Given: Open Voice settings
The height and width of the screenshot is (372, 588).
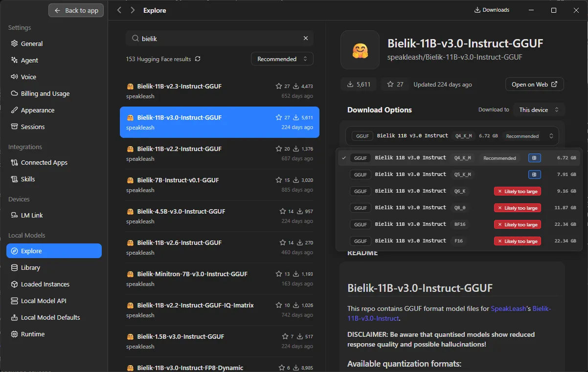Looking at the screenshot, I should (x=54, y=77).
